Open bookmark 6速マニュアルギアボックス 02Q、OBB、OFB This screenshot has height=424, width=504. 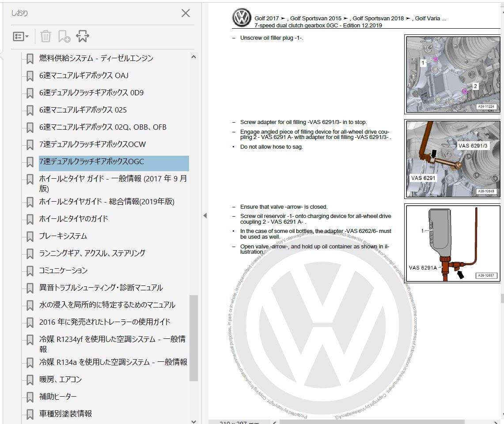(103, 127)
